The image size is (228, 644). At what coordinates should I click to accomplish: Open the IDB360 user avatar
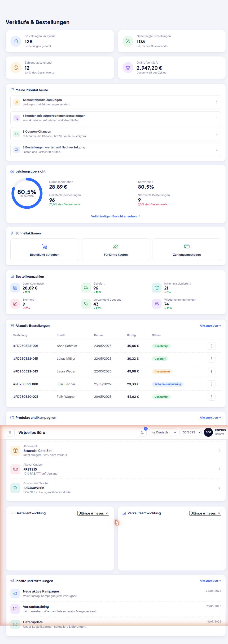pos(208,432)
